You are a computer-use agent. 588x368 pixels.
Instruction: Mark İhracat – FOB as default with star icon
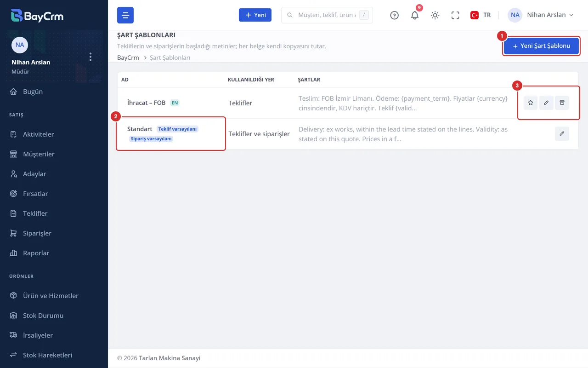tap(531, 103)
